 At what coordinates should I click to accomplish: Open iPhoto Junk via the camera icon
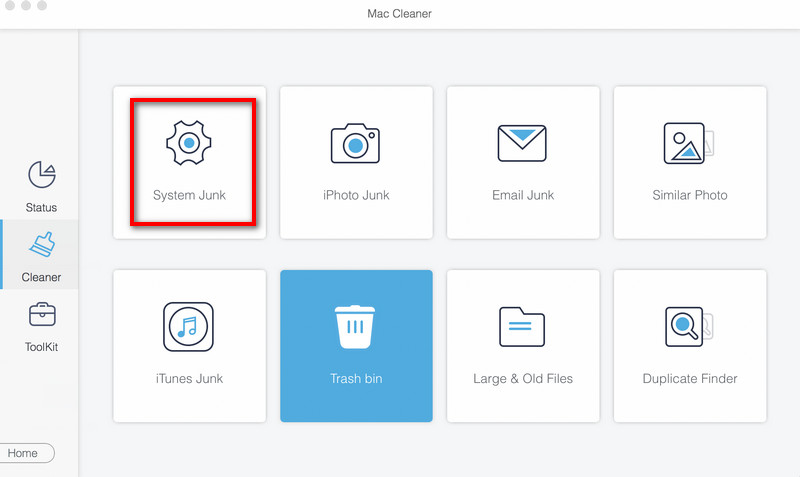tap(356, 143)
